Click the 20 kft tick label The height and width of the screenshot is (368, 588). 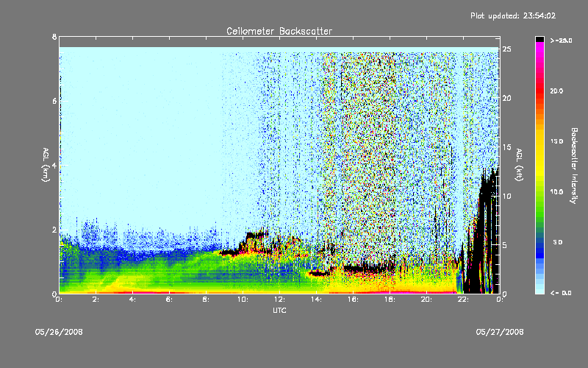click(x=506, y=98)
